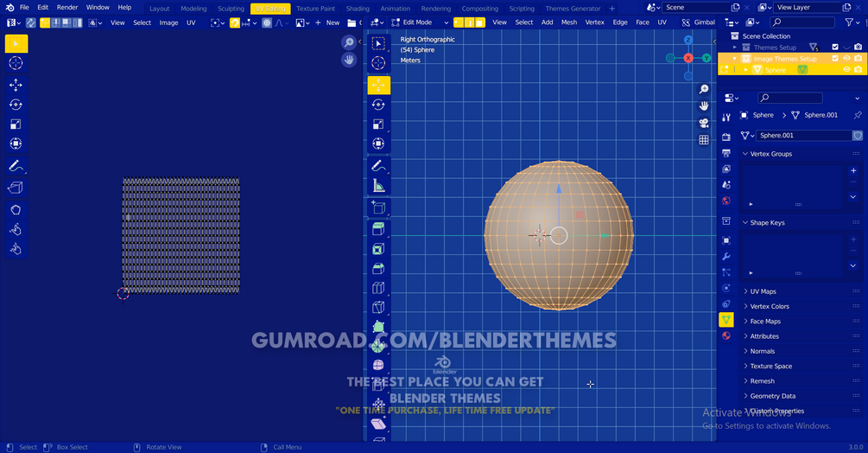Switch perspective/orthographic grid icon
868x453 pixels.
point(704,139)
